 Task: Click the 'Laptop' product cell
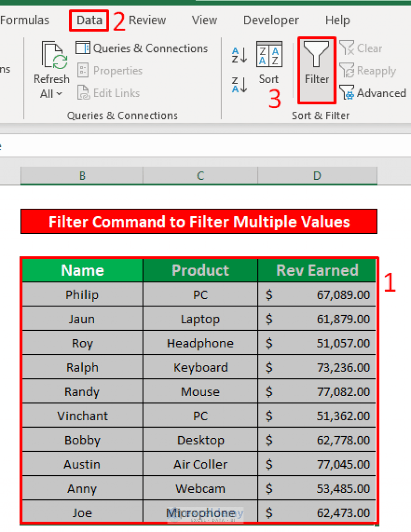200,318
